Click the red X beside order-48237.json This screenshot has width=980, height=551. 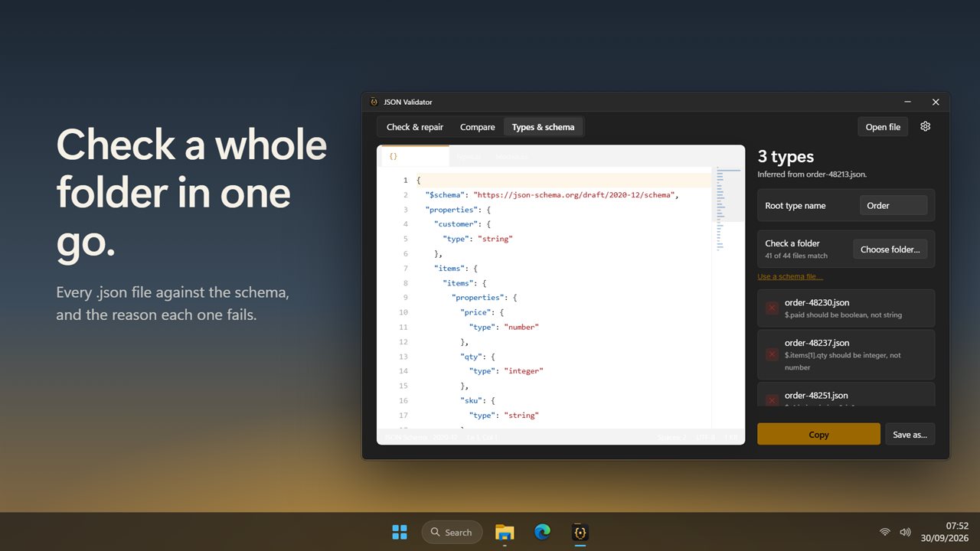coord(772,354)
